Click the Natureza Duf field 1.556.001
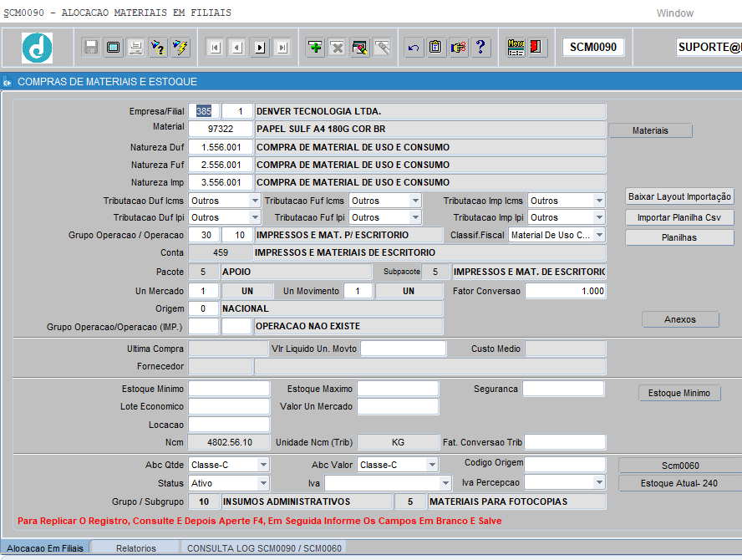742x560 pixels. 221,147
